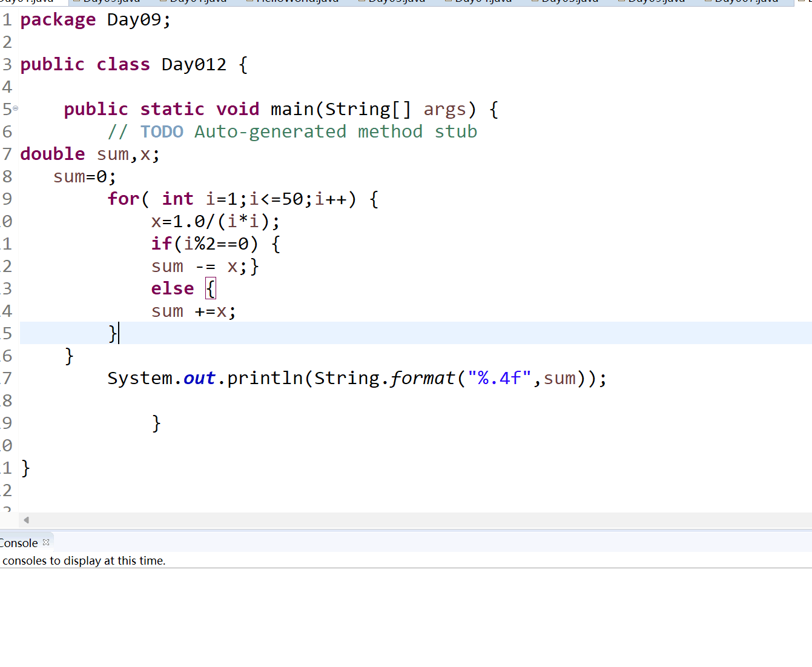Screen dimensions: 812x667
Task: Click the 'int' keyword inside the for loop
Action: tap(177, 199)
